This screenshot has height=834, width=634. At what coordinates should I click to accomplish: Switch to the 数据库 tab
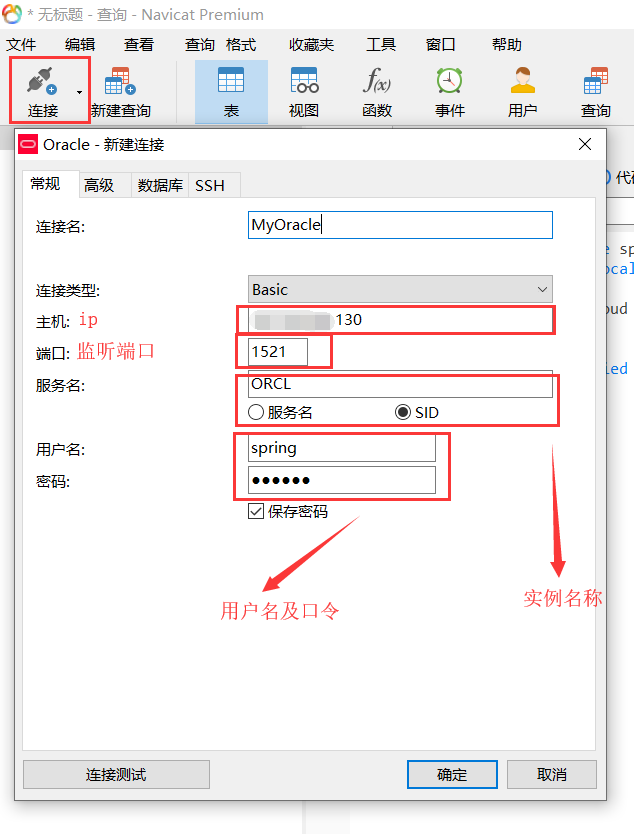click(x=160, y=185)
